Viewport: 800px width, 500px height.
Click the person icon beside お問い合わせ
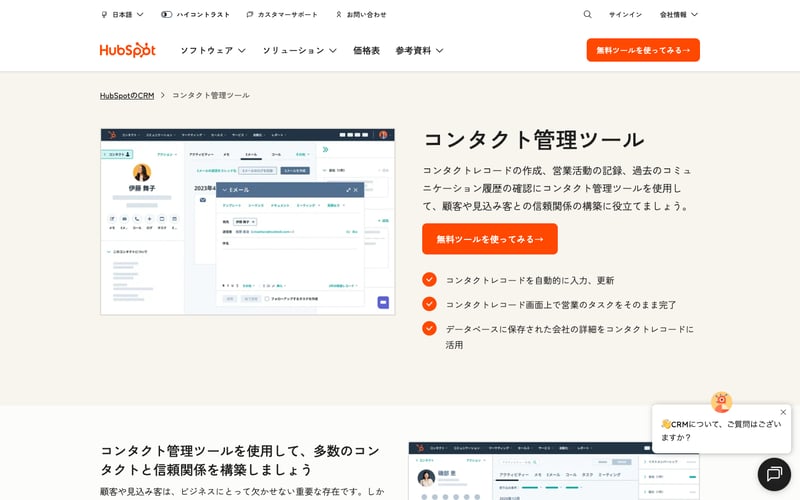[339, 15]
